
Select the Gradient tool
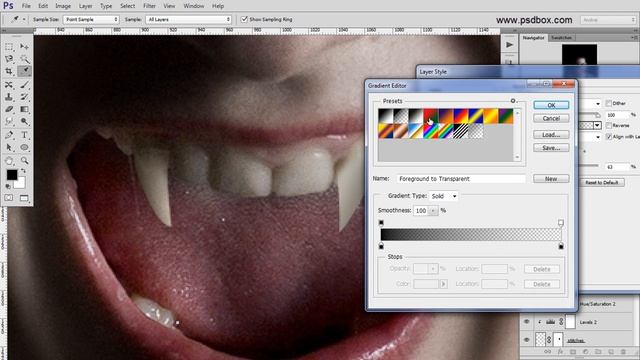24,109
